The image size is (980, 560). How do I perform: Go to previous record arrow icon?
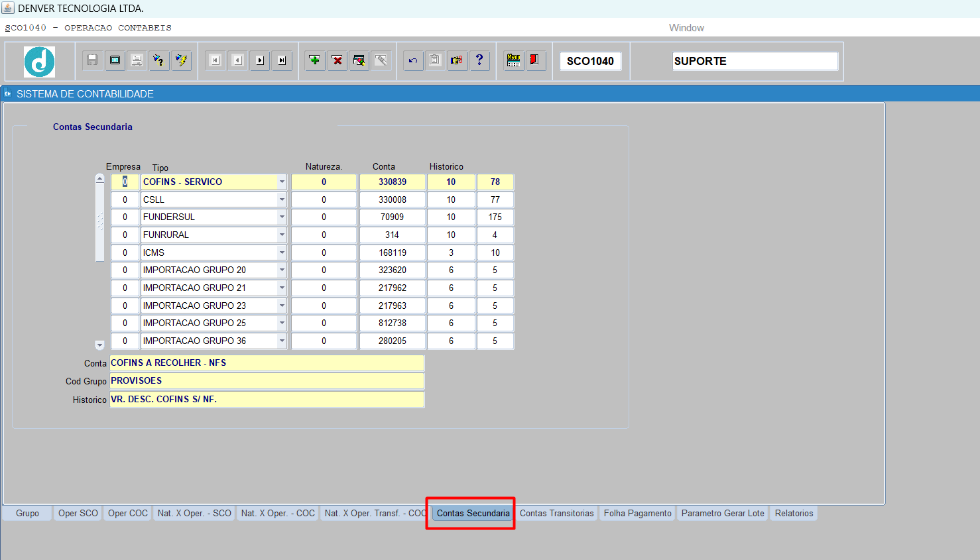(x=238, y=60)
